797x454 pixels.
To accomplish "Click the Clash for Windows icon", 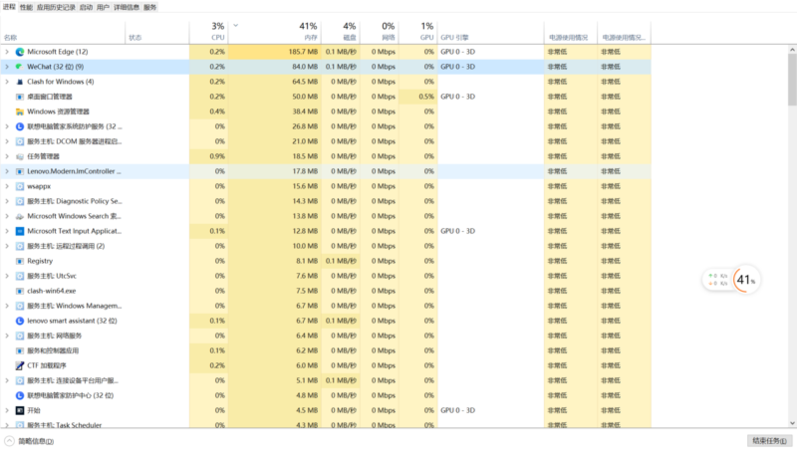I will pyautogui.click(x=19, y=81).
